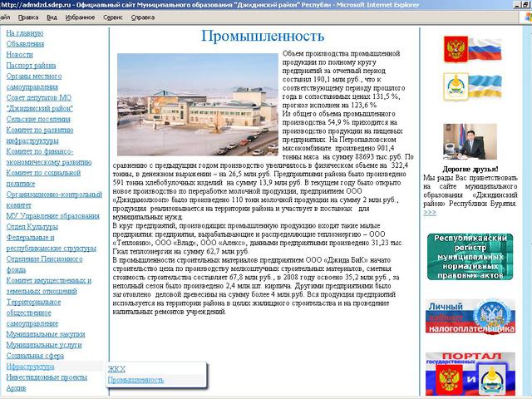Image resolution: width=532 pixels, height=399 pixels.
Task: Minimize the Internet Explorer window
Action: pos(517,4)
